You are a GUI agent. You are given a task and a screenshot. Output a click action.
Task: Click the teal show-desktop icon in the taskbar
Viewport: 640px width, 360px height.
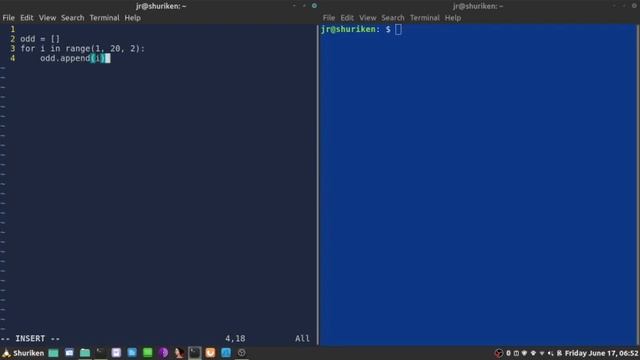pyautogui.click(x=53, y=353)
